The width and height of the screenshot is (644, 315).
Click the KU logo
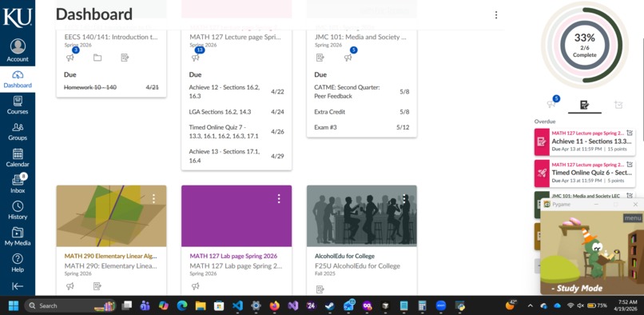[x=18, y=18]
